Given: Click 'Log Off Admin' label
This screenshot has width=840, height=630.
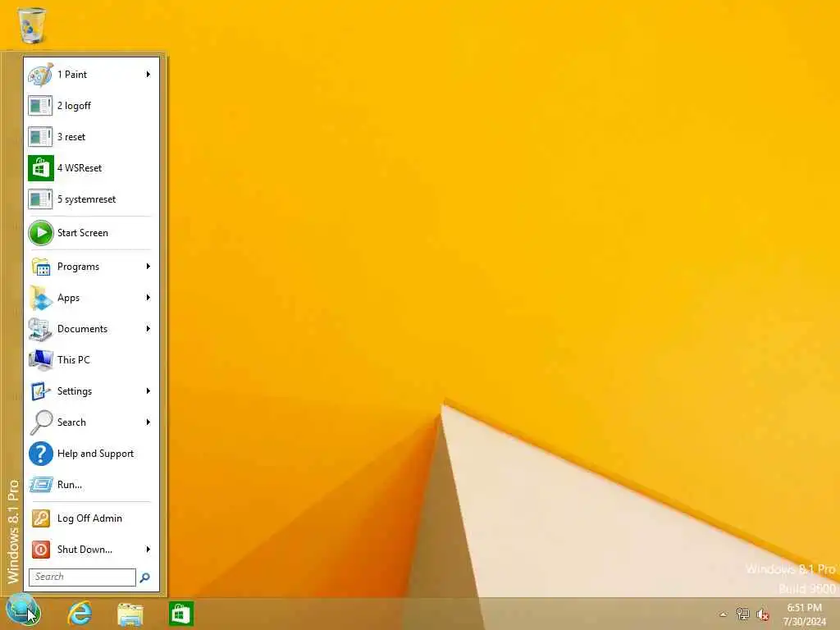Looking at the screenshot, I should coord(89,518).
